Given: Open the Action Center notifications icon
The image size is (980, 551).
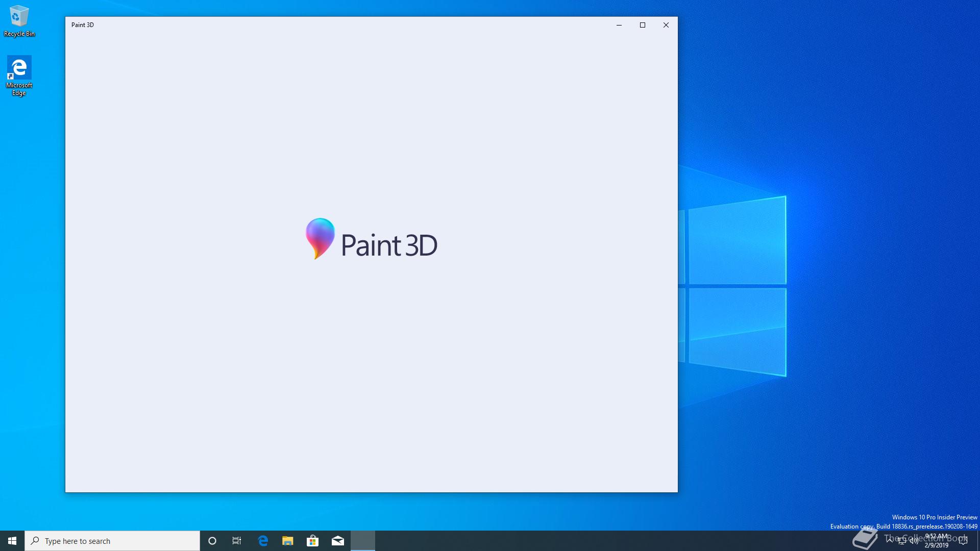Looking at the screenshot, I should pos(963,541).
